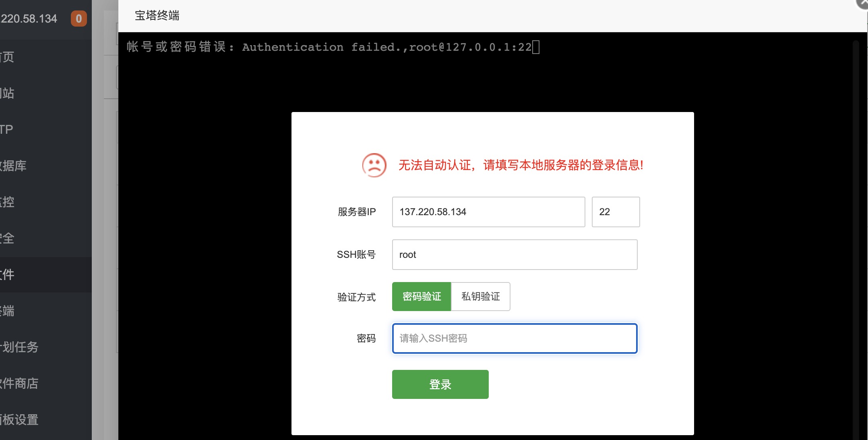Click the 宝塔终端 window title
Viewport: 868px width, 440px height.
coord(157,16)
